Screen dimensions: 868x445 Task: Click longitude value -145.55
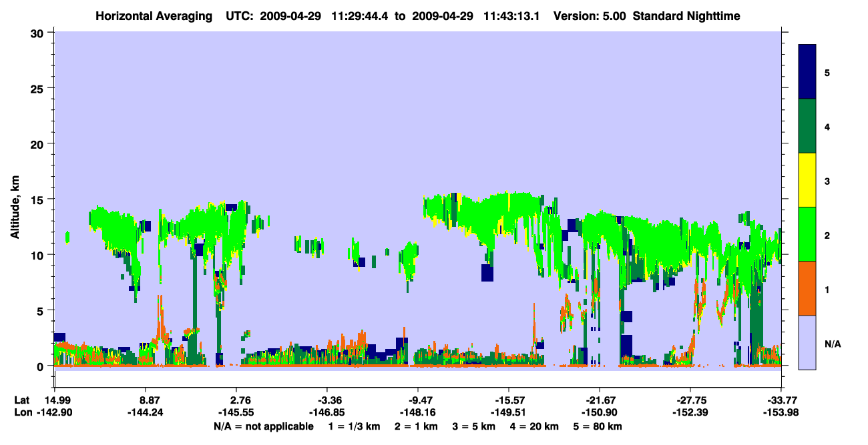click(236, 412)
